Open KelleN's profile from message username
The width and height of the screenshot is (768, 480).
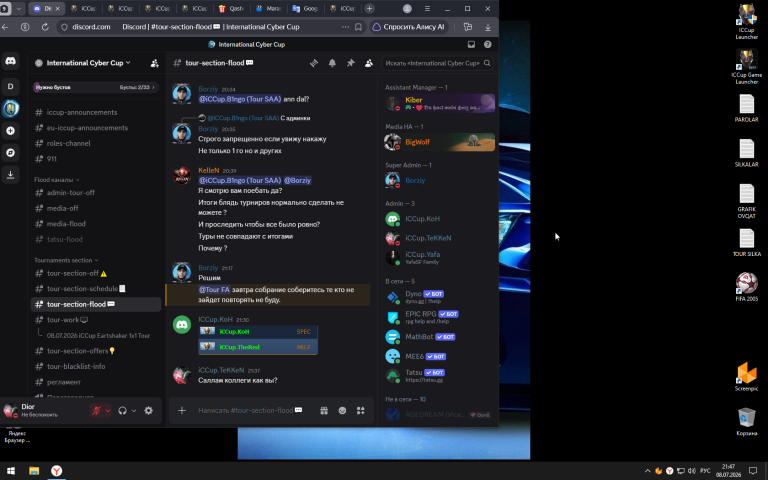[x=209, y=170]
